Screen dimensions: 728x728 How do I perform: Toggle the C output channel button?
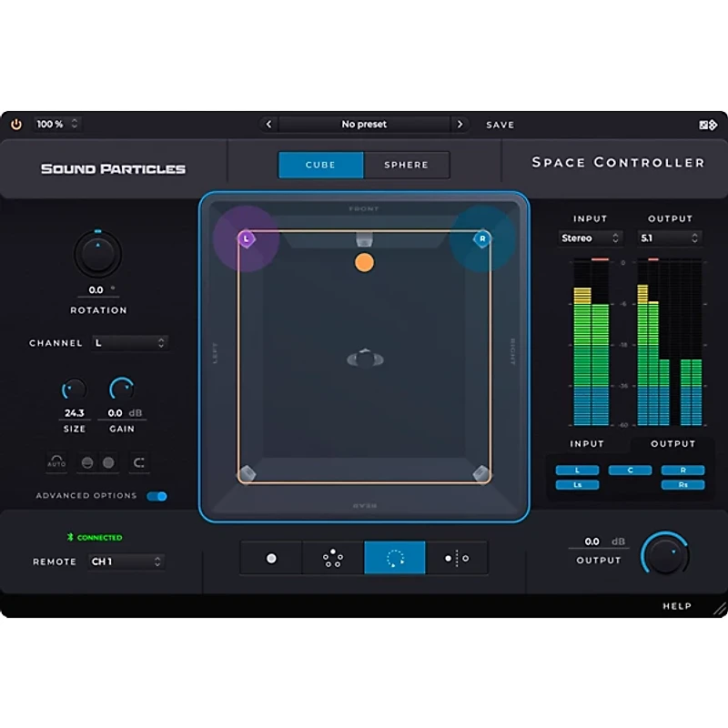coord(630,470)
